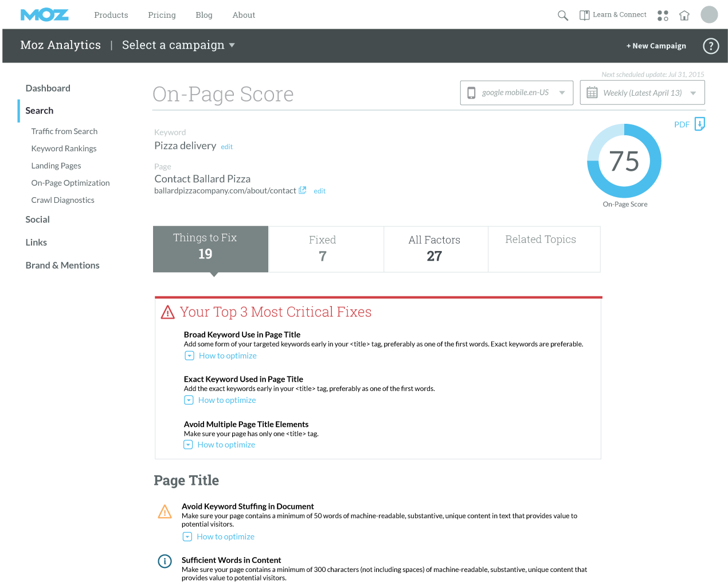This screenshot has height=584, width=728.
Task: Open the four-dots apps icon
Action: coord(663,15)
